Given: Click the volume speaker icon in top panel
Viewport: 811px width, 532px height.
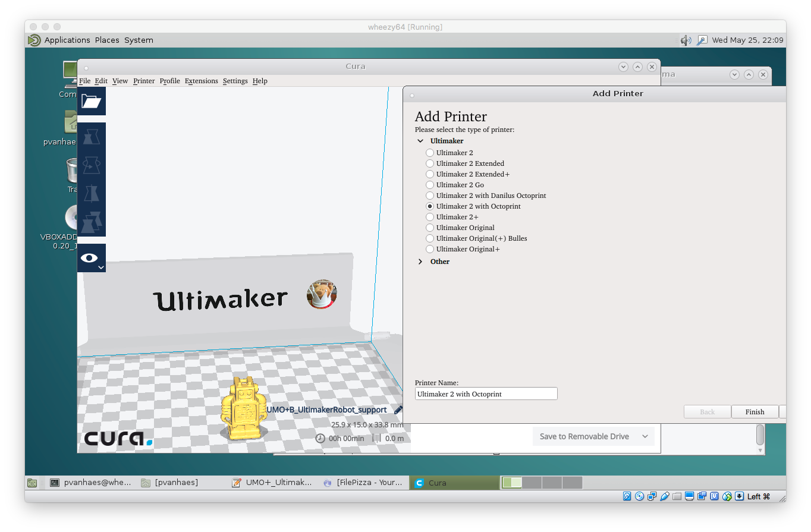Looking at the screenshot, I should point(686,40).
